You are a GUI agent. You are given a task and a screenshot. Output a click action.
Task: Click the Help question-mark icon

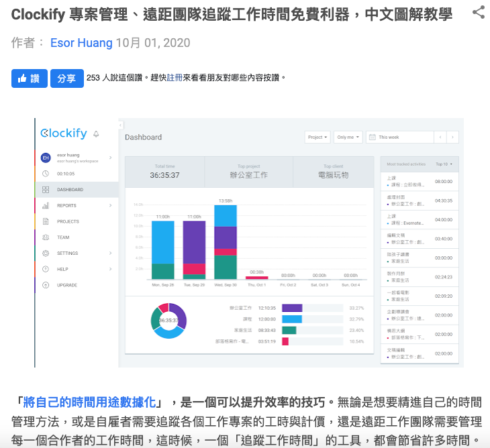[x=46, y=269]
